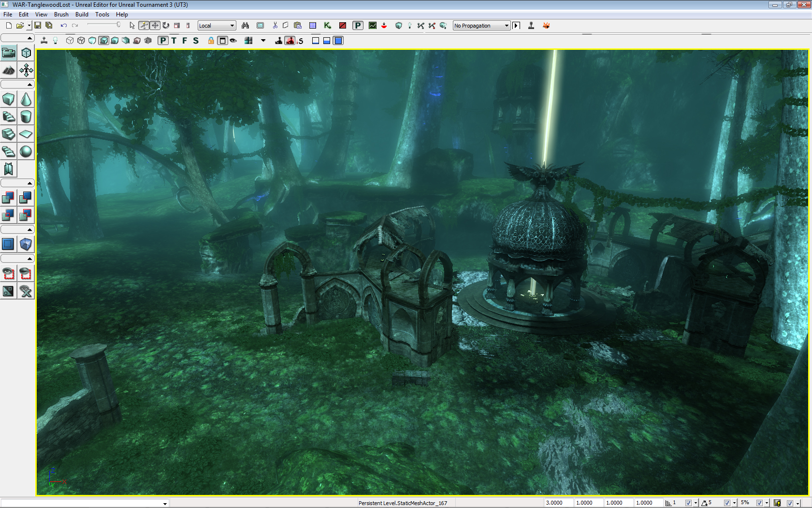Image resolution: width=812 pixels, height=508 pixels.
Task: Open the rotation grid size dropdown arrow
Action: [735, 503]
